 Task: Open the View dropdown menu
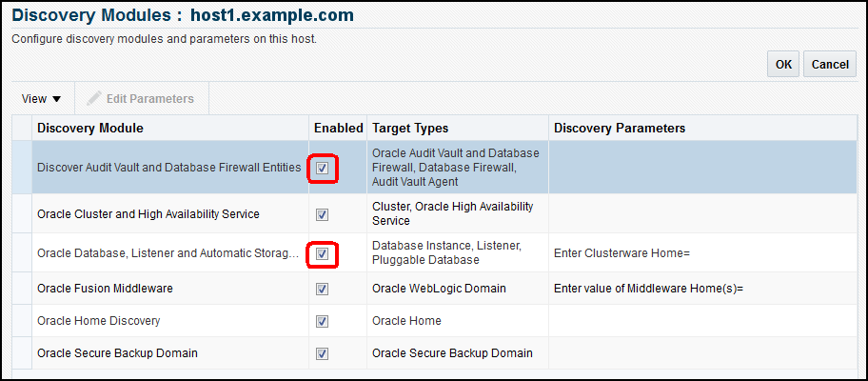click(41, 99)
